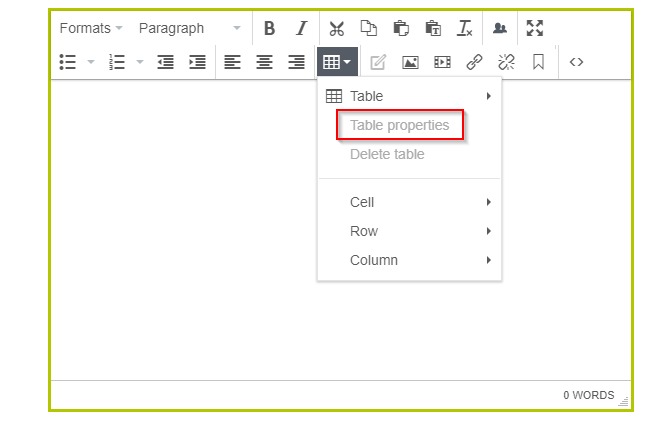Open the Row submenu
The height and width of the screenshot is (423, 651).
click(x=409, y=231)
